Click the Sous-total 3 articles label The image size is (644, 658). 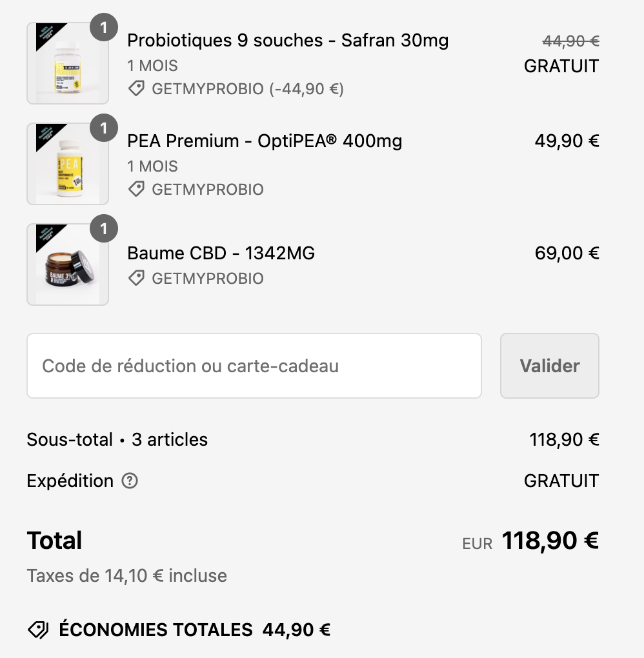tap(117, 440)
